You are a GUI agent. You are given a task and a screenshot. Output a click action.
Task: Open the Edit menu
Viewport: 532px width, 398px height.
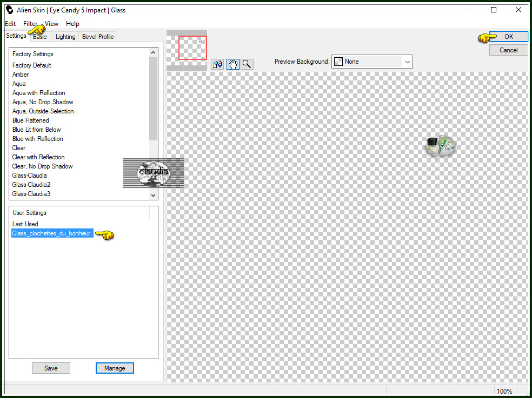[x=10, y=24]
